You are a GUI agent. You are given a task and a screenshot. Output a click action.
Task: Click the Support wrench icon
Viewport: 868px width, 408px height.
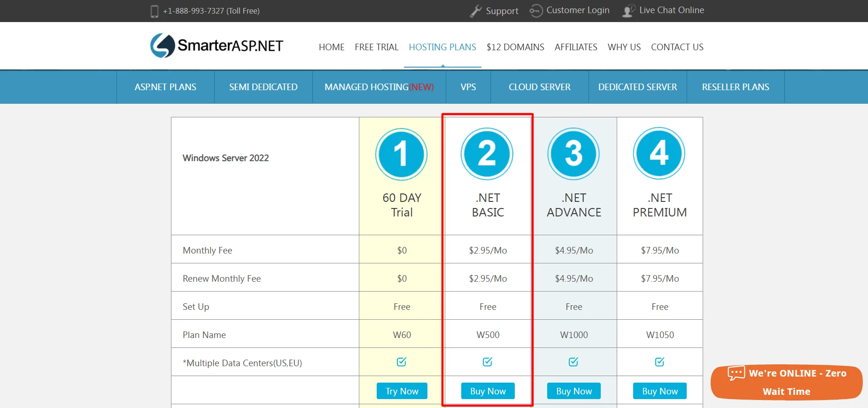[x=476, y=11]
